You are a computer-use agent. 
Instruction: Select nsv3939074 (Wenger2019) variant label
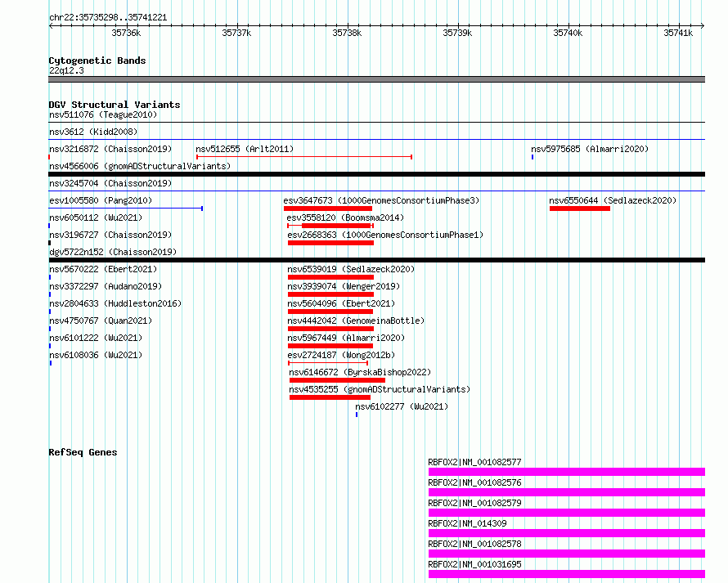click(x=344, y=286)
